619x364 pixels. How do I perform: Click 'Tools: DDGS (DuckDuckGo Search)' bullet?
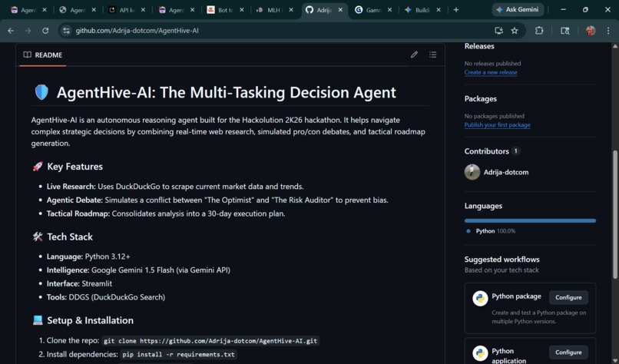tap(106, 297)
